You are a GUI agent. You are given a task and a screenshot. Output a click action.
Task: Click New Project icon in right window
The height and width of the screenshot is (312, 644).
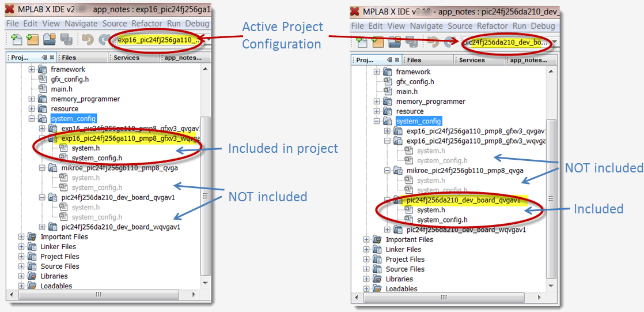(x=378, y=43)
